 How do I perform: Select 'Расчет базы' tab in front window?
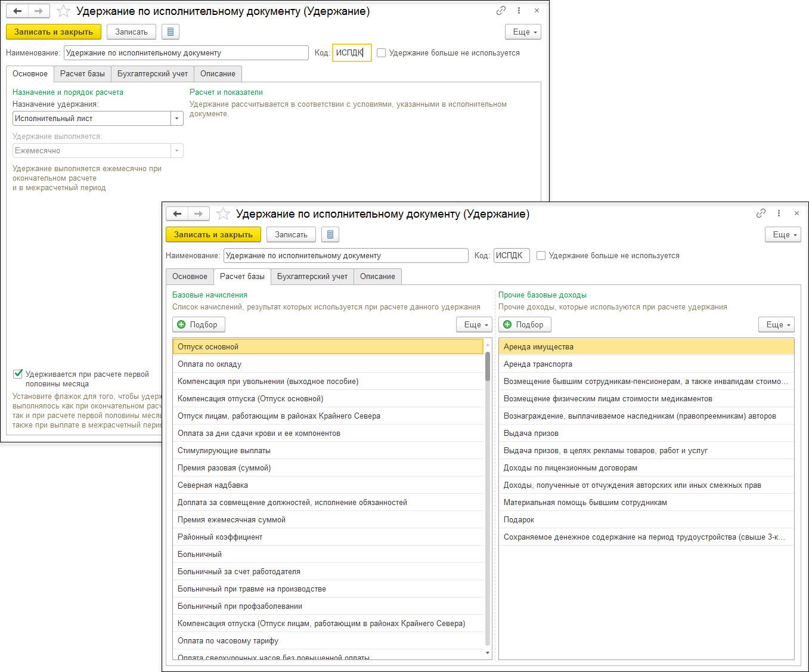click(242, 277)
